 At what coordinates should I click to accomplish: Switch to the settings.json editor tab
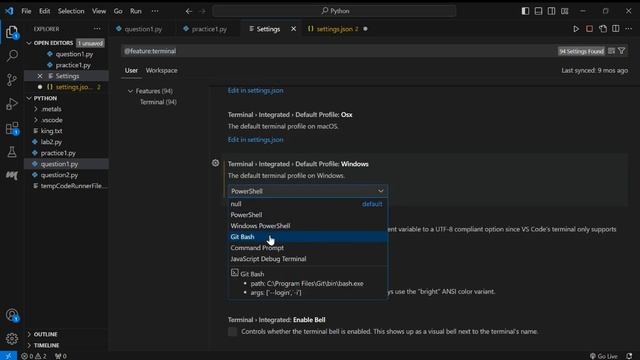pyautogui.click(x=337, y=29)
